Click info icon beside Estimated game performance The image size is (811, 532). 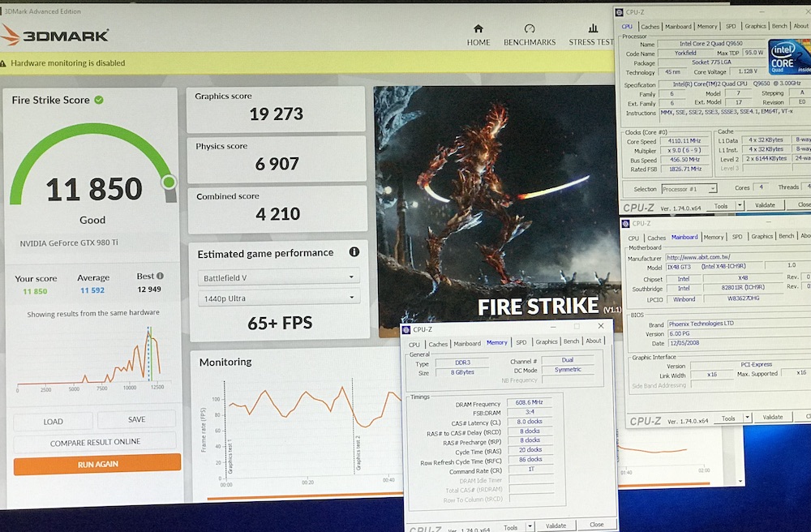tap(354, 251)
